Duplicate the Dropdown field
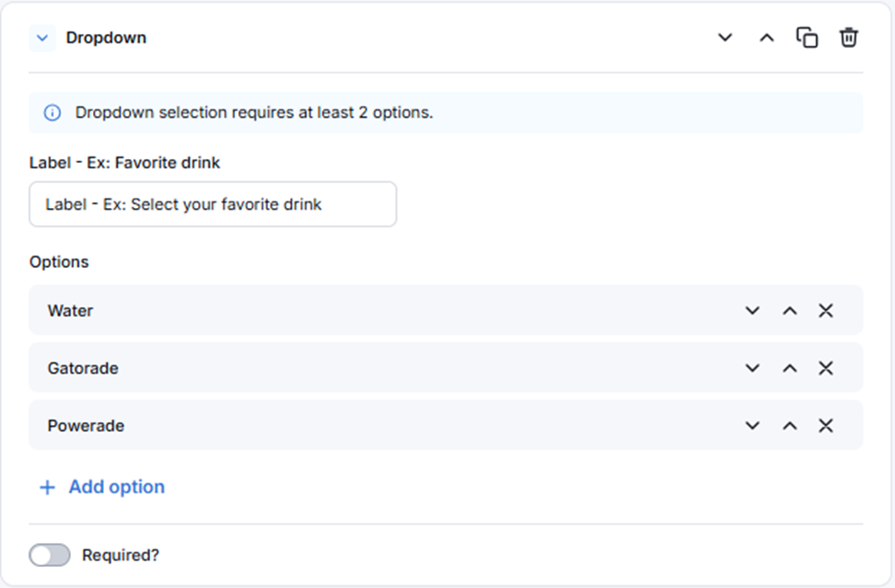This screenshot has height=588, width=895. tap(807, 38)
